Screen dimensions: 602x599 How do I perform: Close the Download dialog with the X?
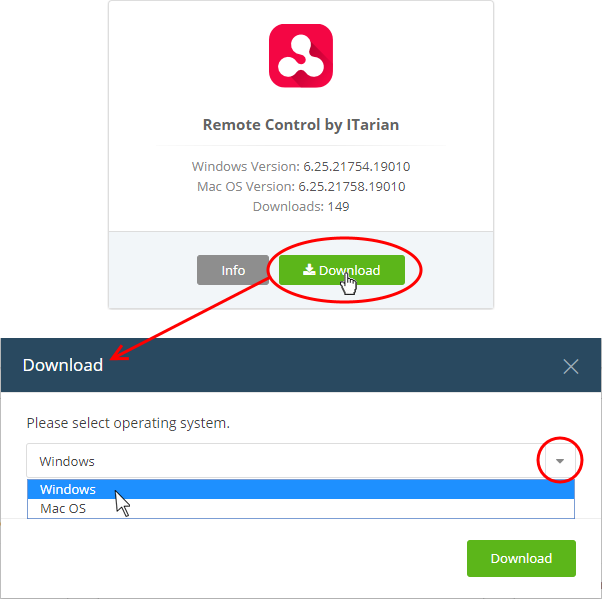571,366
